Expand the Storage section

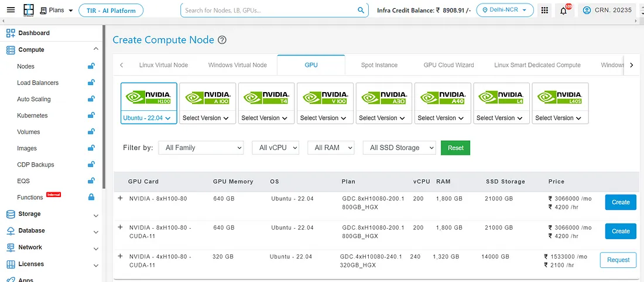coord(95,215)
